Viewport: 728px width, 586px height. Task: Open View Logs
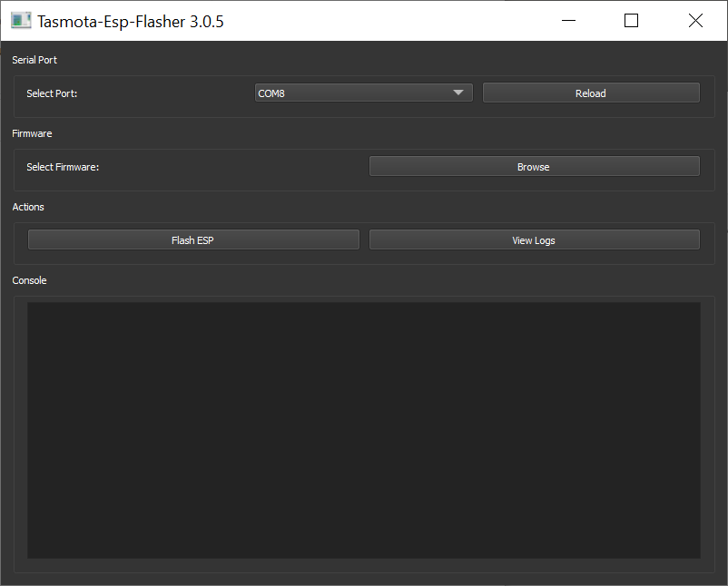[534, 239]
